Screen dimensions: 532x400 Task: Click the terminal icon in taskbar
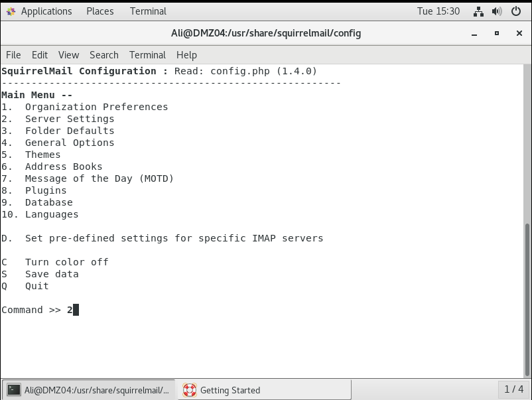14,390
